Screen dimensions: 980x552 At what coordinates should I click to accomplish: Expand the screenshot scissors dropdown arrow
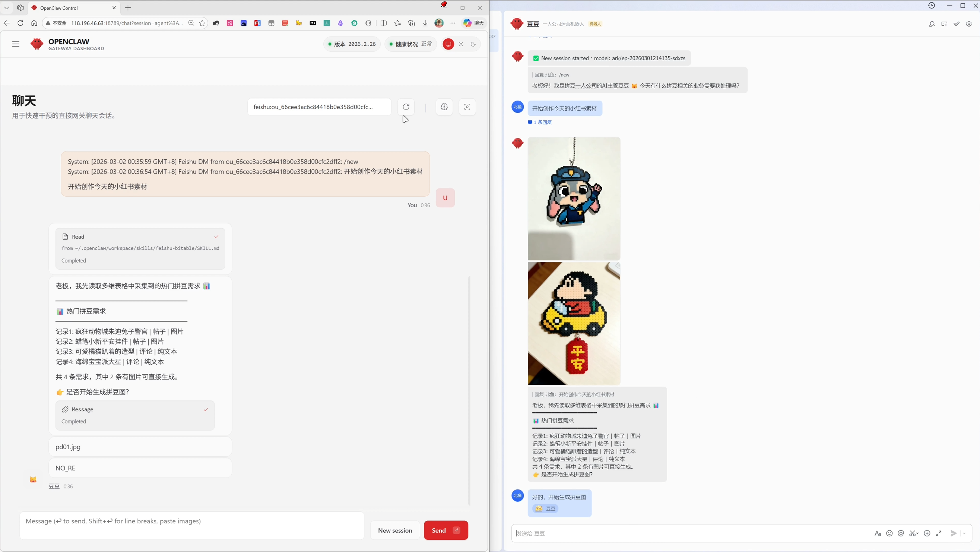pos(917,533)
